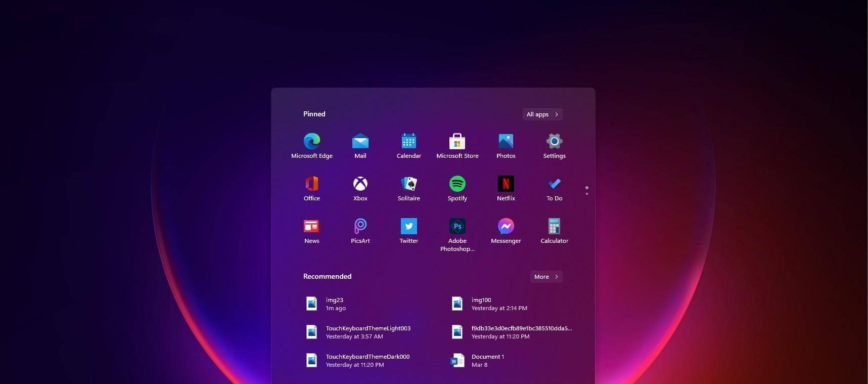Launch Adobe Photoshop

[x=458, y=234]
